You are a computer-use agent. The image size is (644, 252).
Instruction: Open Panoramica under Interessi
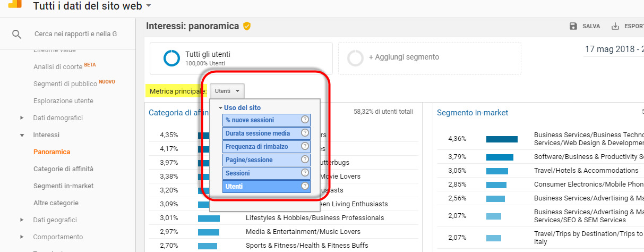tap(51, 152)
